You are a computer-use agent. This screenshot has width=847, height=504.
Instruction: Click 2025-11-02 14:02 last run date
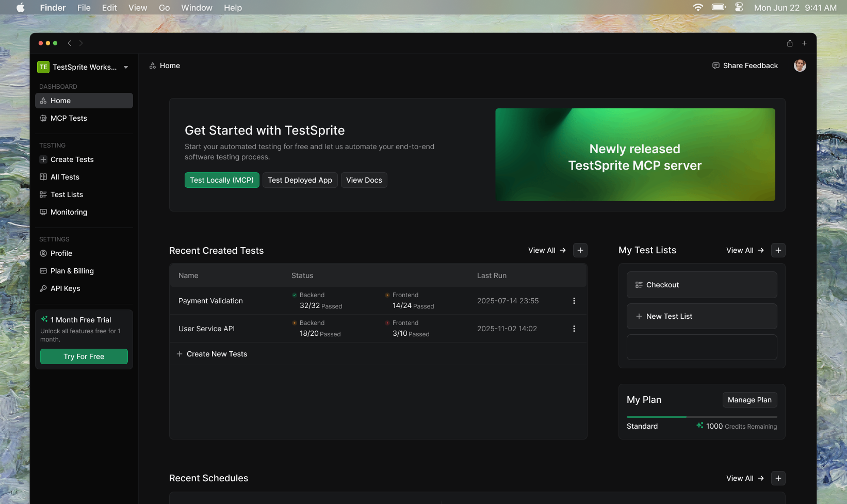507,329
